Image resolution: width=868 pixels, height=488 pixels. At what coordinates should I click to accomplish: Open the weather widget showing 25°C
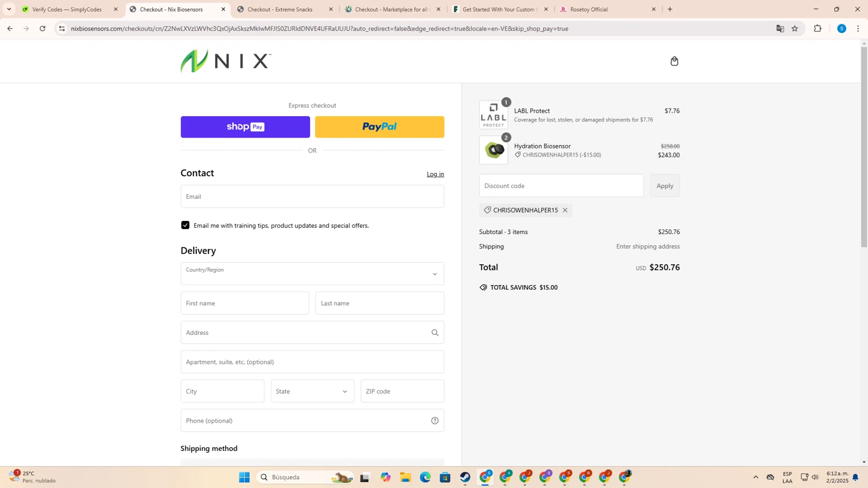point(34,477)
